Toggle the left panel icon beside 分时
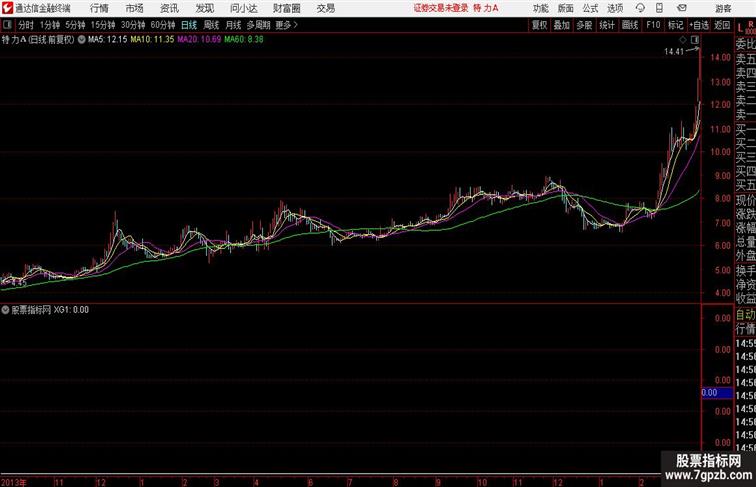 pos(7,25)
